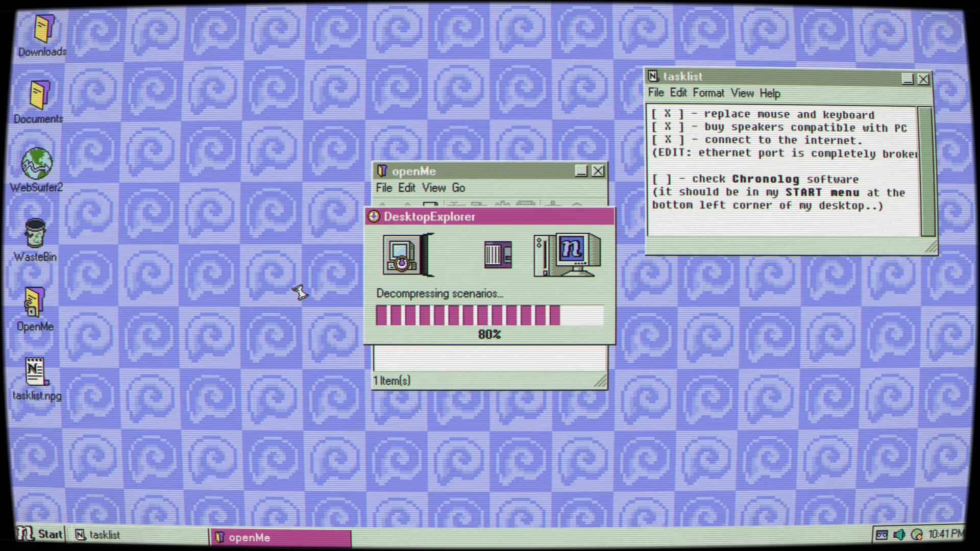Toggle 'check Chronolog software' empty checkbox
This screenshot has height=551, width=980.
(x=663, y=179)
